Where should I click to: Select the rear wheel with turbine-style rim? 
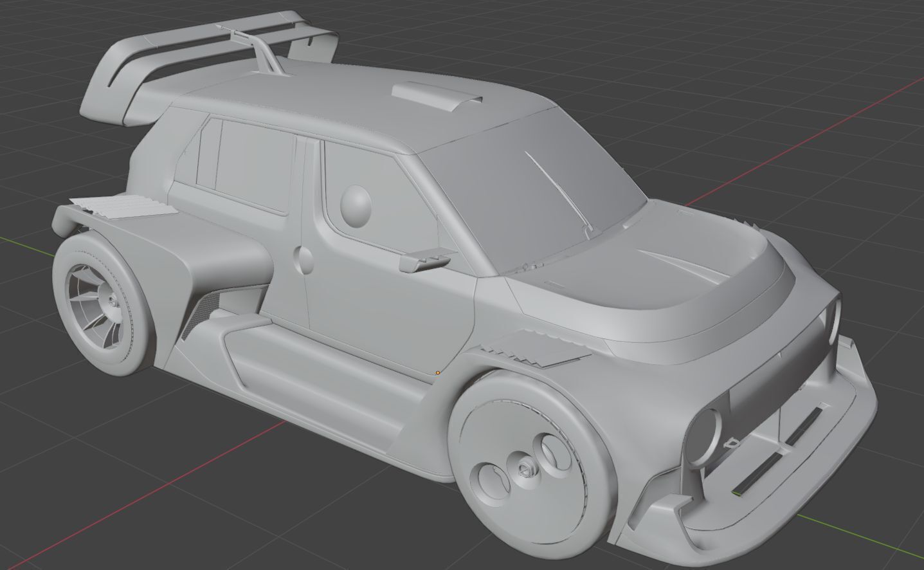click(103, 303)
